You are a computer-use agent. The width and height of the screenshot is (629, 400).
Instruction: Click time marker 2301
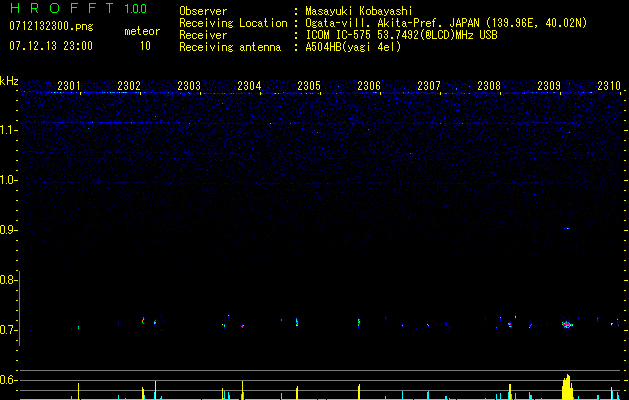(x=69, y=85)
